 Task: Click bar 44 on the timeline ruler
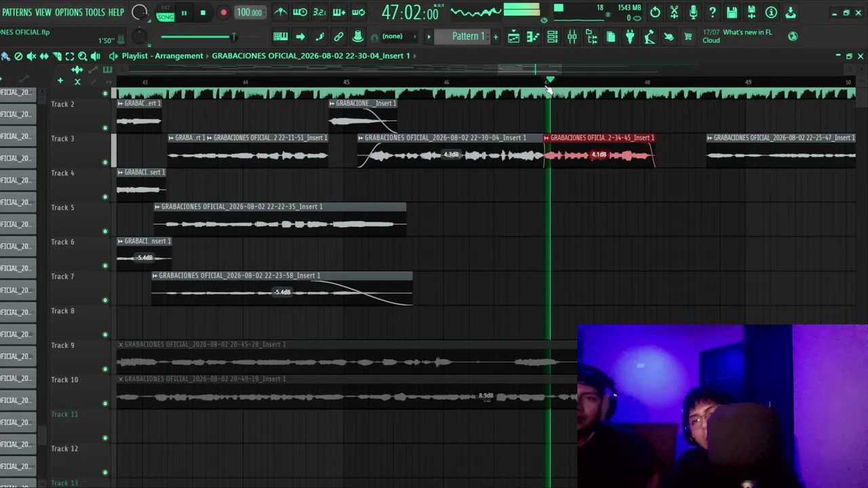coord(245,83)
